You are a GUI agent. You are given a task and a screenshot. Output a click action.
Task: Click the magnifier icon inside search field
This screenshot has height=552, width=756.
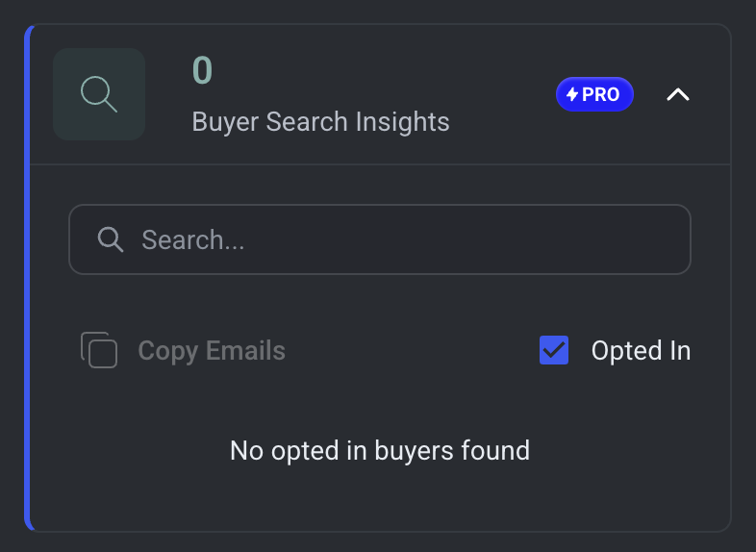(x=112, y=239)
